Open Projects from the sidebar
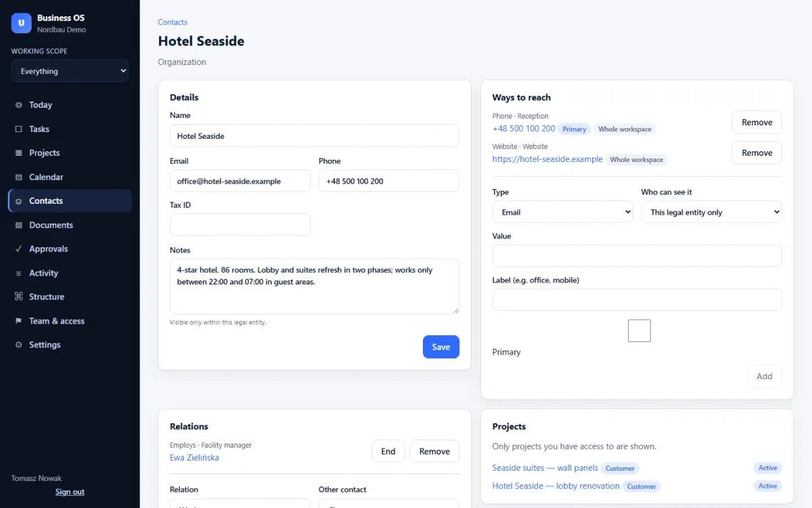Screen dimensions: 812x508 (70, 153)
